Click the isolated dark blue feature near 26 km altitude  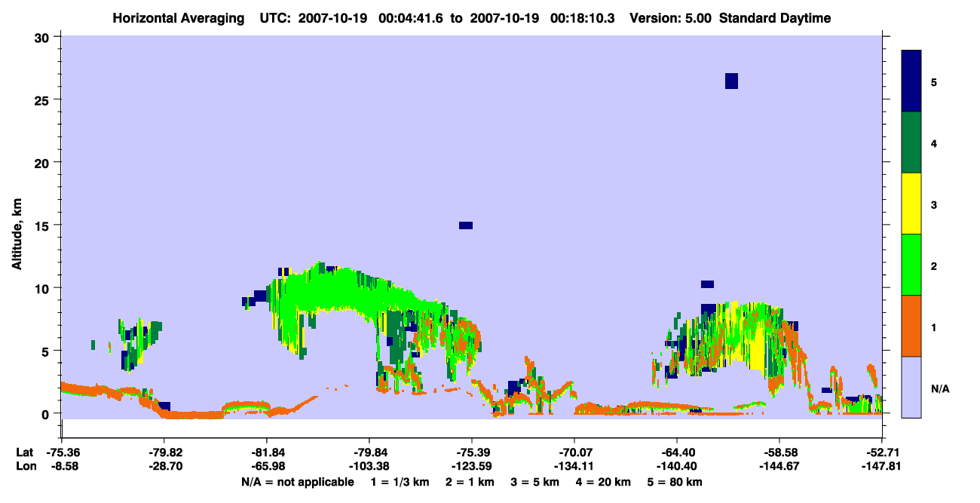tap(731, 81)
